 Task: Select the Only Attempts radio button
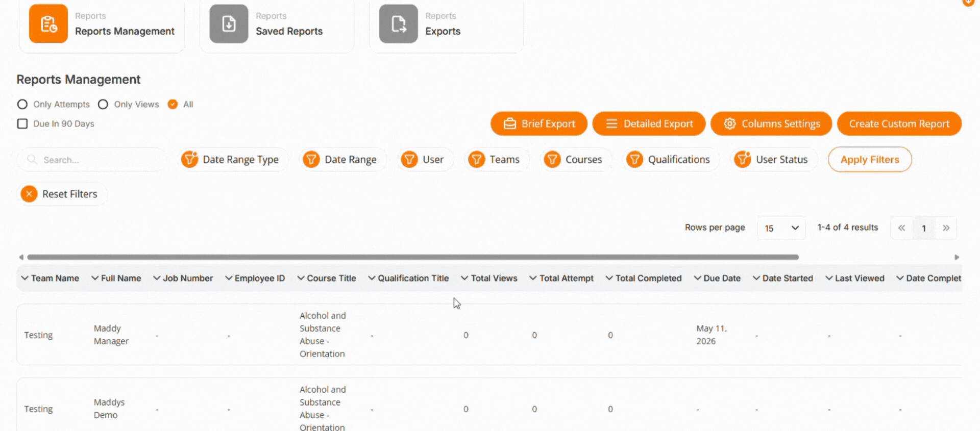tap(22, 105)
